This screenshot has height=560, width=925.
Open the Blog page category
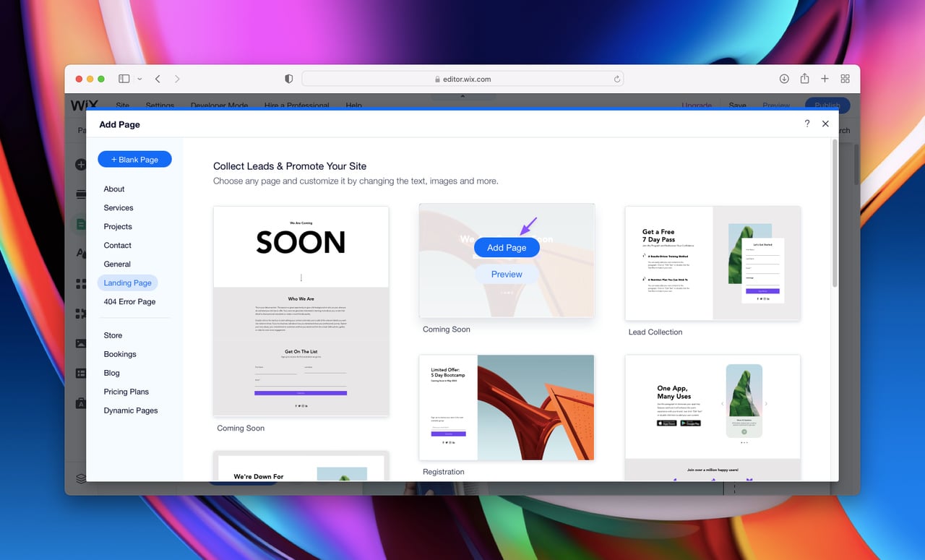tap(112, 373)
